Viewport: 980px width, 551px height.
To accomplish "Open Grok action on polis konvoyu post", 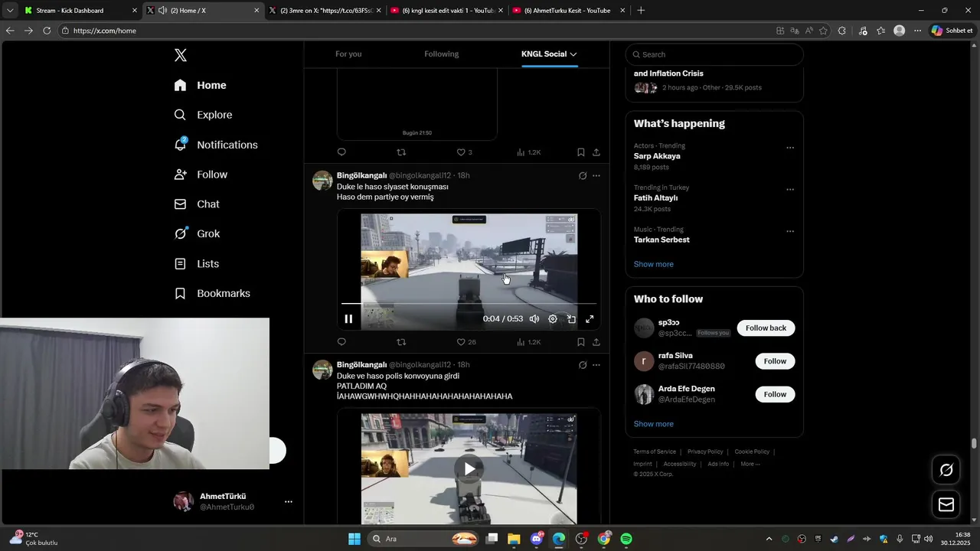I will point(583,365).
